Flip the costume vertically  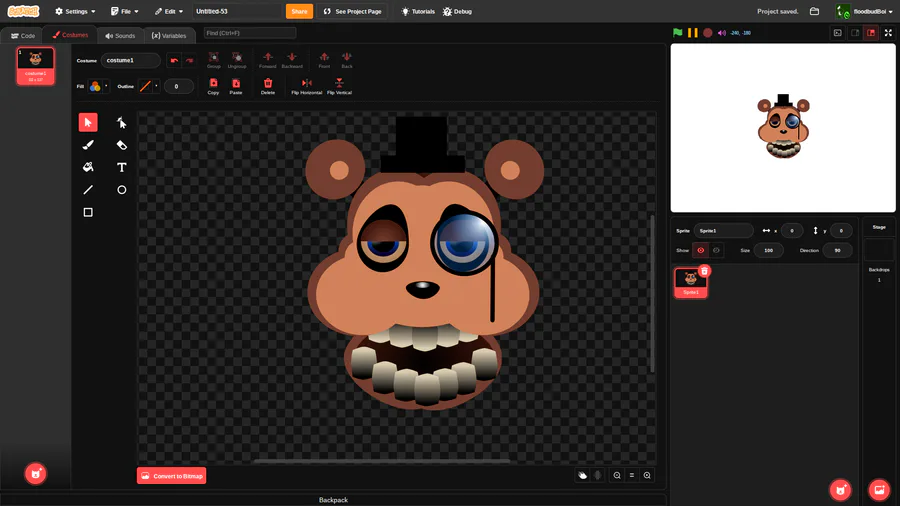[x=339, y=86]
